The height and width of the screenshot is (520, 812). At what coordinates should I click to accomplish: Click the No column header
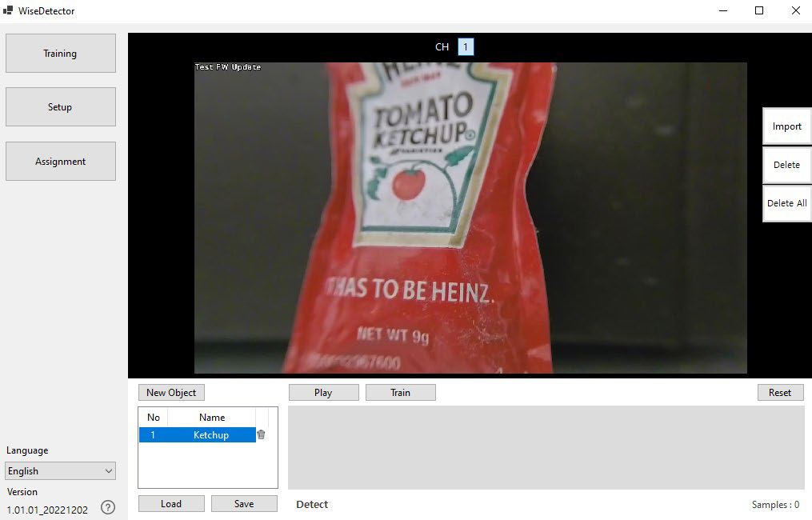tap(154, 418)
